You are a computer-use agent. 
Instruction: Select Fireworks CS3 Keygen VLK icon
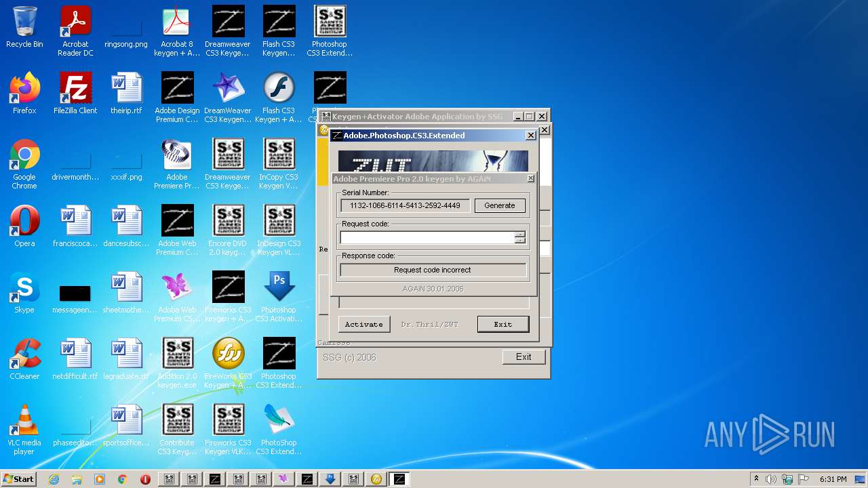click(228, 430)
